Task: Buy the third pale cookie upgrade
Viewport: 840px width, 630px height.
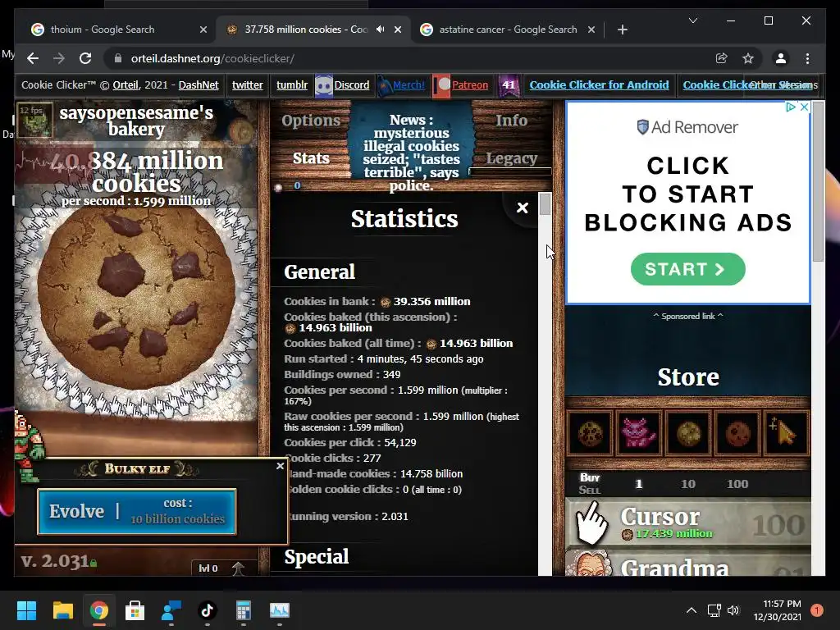Action: pyautogui.click(x=688, y=433)
